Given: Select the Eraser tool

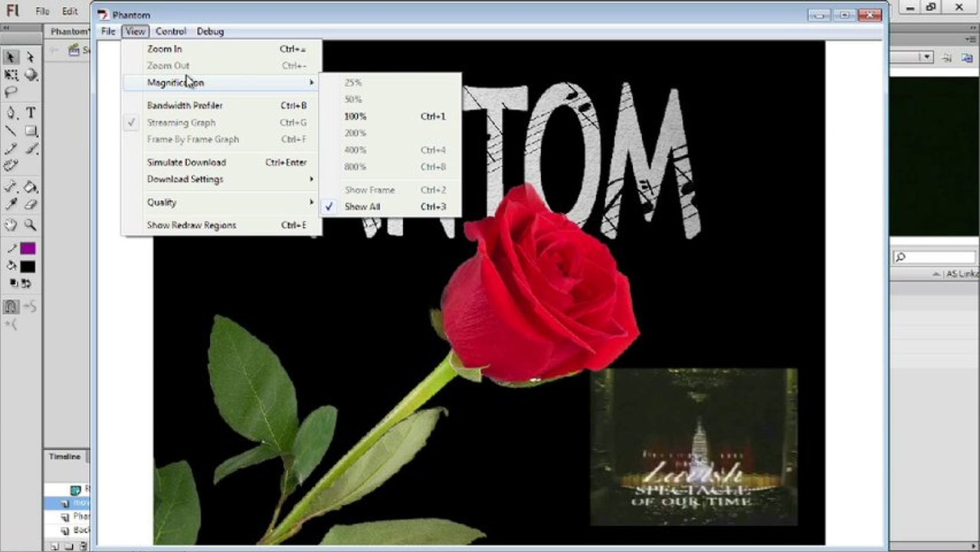Looking at the screenshot, I should 30,205.
